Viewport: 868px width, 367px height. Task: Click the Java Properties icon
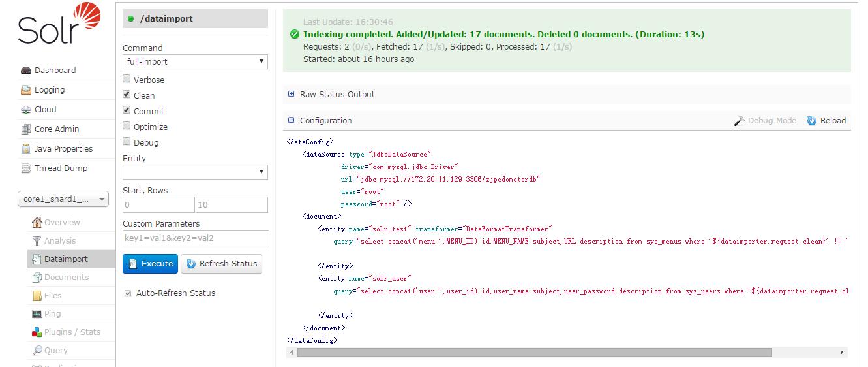click(x=26, y=149)
